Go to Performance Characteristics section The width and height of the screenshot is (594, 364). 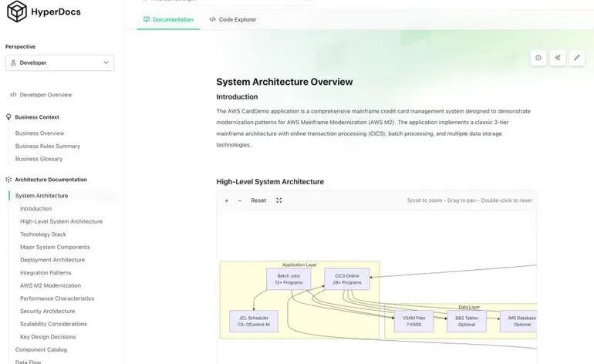(x=57, y=298)
